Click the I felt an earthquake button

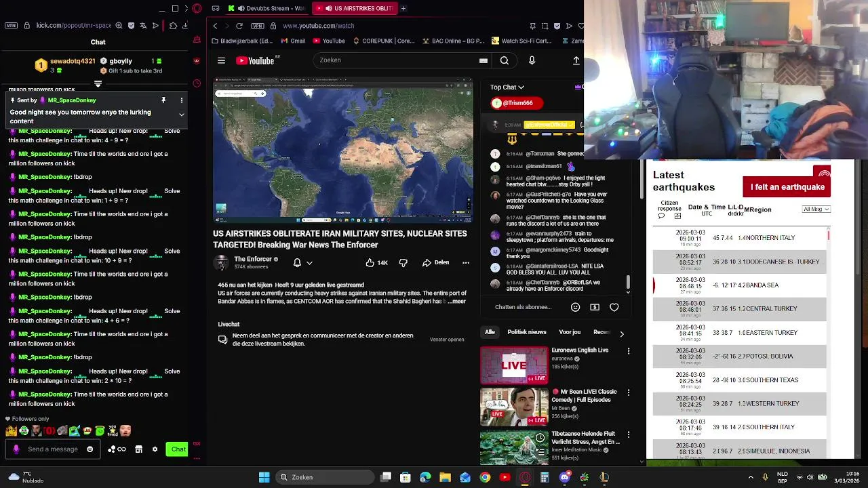pyautogui.click(x=787, y=187)
